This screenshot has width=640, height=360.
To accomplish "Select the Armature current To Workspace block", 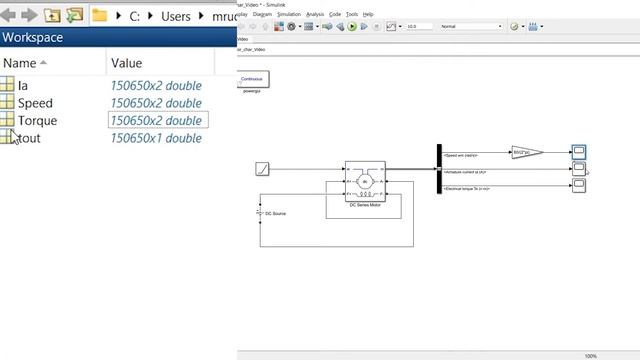I will pyautogui.click(x=579, y=169).
